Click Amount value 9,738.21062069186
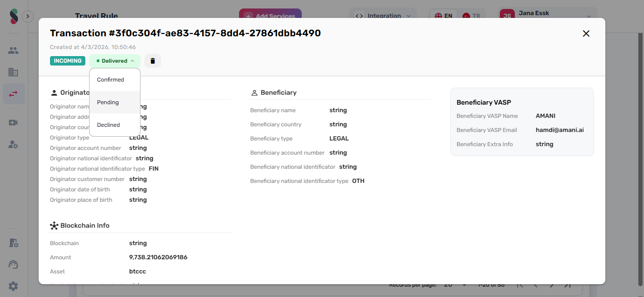The width and height of the screenshot is (644, 297). (158, 257)
